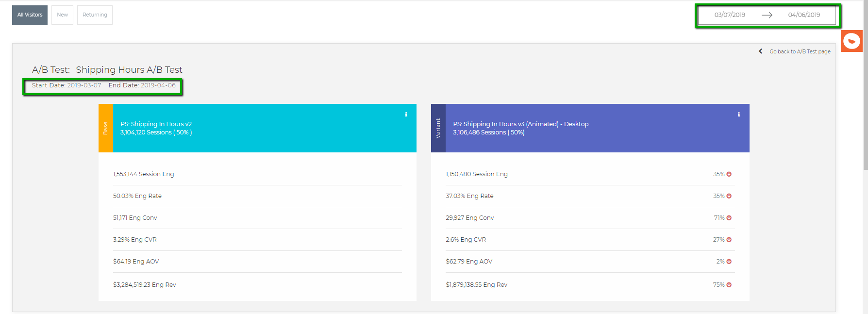Click the orange Base label strip
The height and width of the screenshot is (314, 868).
pyautogui.click(x=105, y=128)
